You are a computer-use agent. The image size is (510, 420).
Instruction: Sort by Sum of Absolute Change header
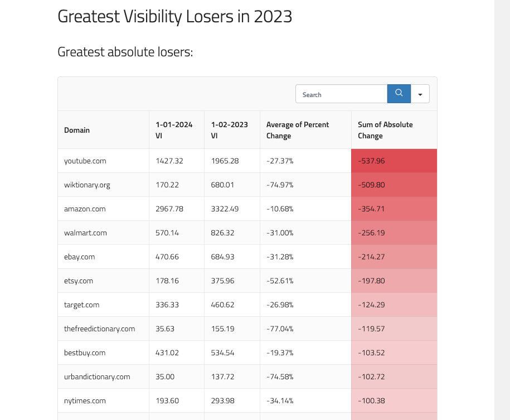(385, 130)
